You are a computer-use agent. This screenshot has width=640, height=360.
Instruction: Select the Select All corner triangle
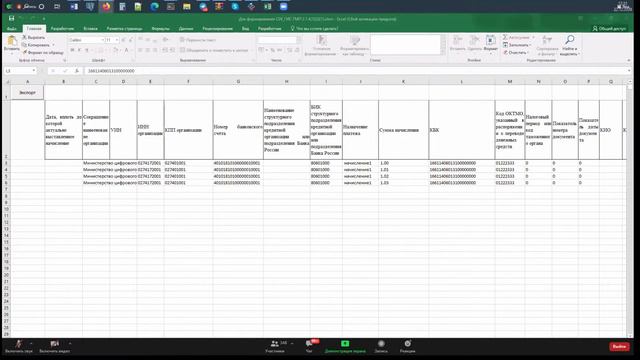(x=7, y=82)
